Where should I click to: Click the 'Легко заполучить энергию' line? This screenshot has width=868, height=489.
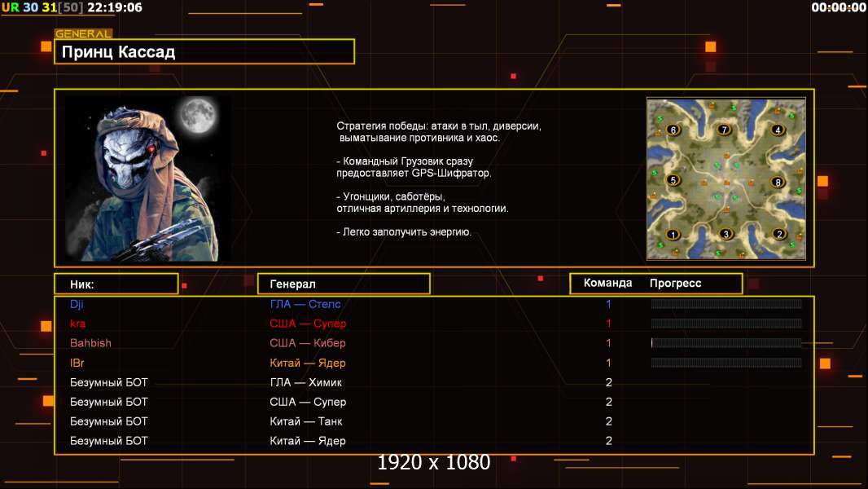tap(404, 232)
